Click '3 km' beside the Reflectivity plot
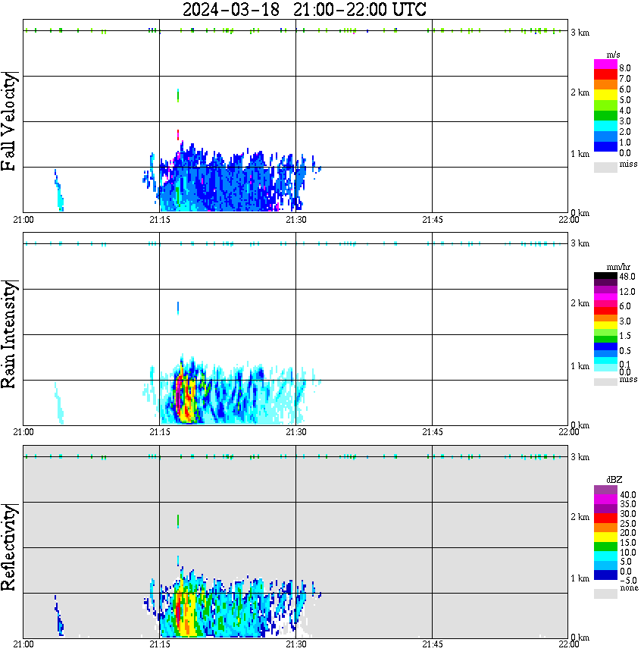Image resolution: width=644 pixels, height=658 pixels. point(580,457)
